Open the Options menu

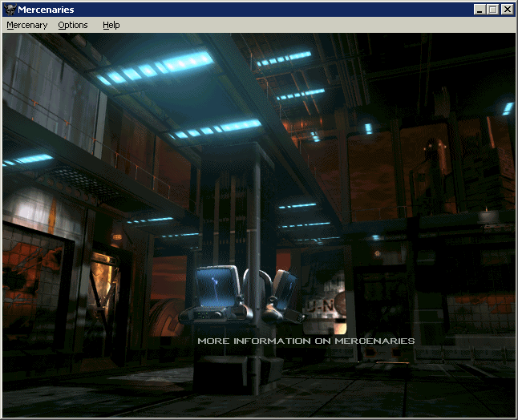click(73, 25)
